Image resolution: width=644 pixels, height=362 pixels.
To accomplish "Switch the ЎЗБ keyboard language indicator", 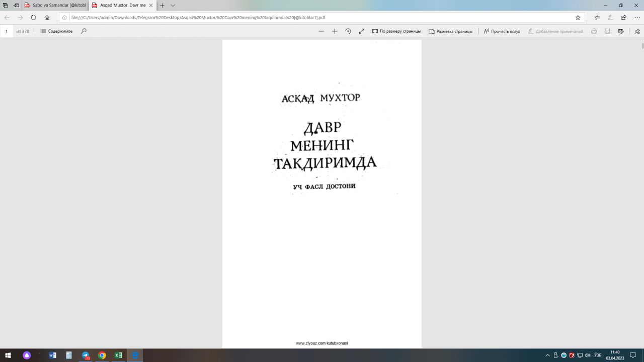I will (598, 355).
